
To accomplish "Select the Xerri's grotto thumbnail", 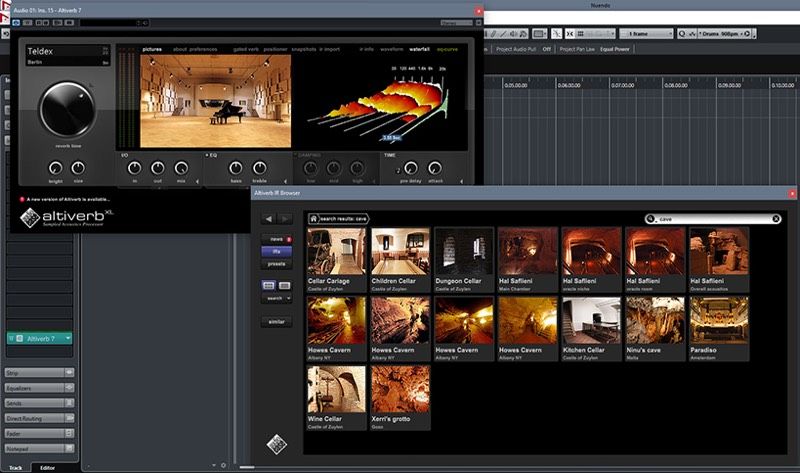I will [400, 398].
